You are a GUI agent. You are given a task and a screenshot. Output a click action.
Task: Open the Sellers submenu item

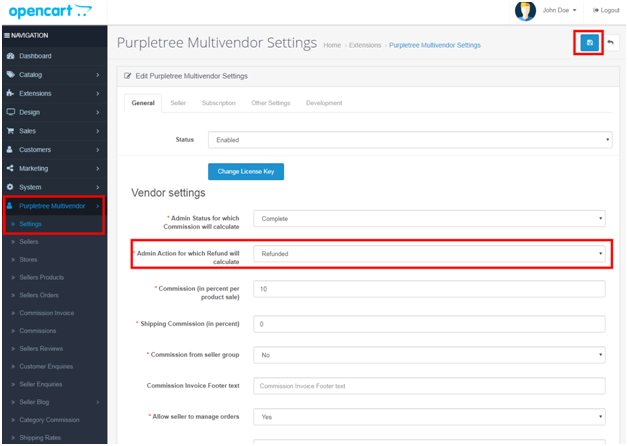coord(29,242)
